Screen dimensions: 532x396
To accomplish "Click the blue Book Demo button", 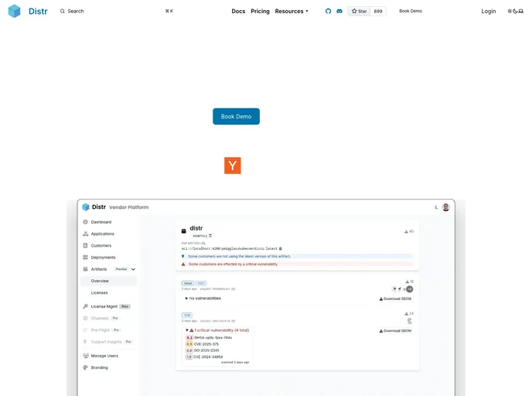I will click(236, 116).
